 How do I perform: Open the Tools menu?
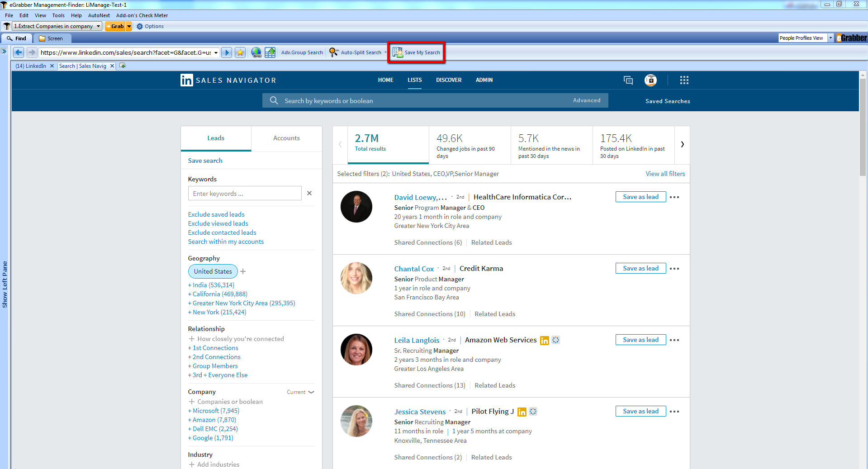point(58,15)
